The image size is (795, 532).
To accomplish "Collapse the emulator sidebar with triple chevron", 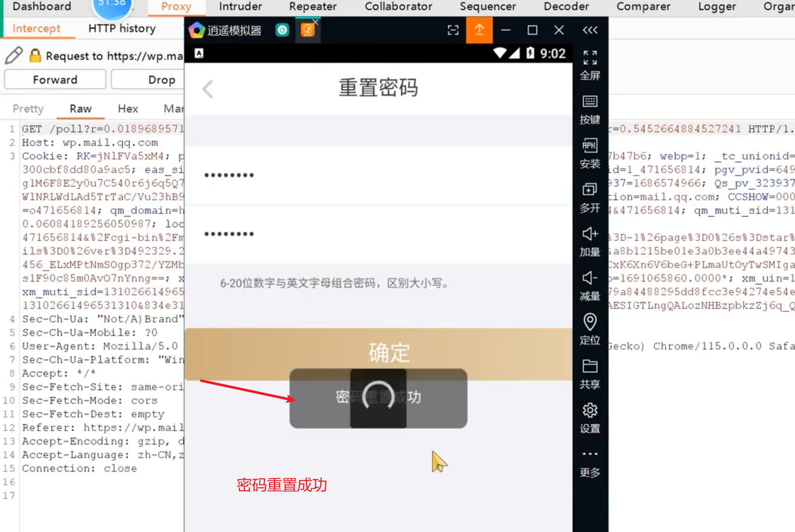I will click(x=590, y=30).
